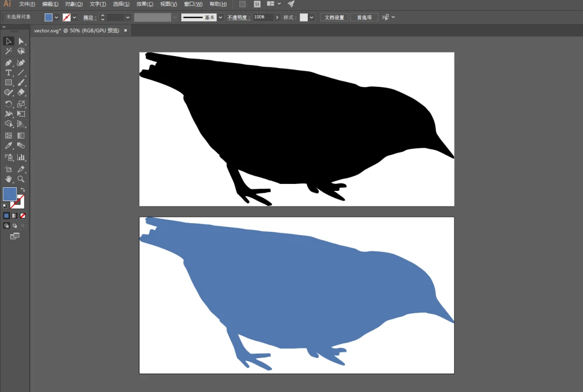Choose the Rectangle tool
Viewport: 583px width, 392px height.
[9, 82]
